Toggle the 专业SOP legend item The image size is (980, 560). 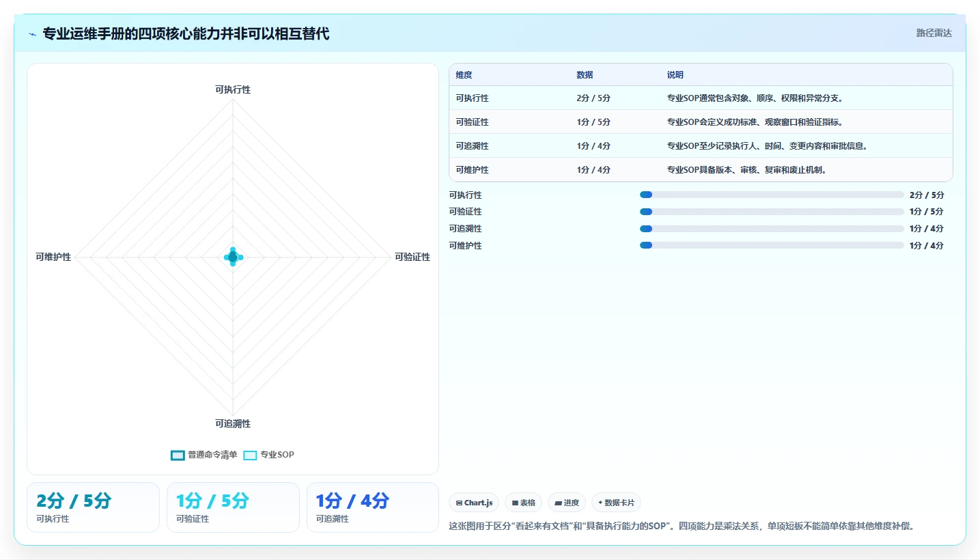pos(269,455)
